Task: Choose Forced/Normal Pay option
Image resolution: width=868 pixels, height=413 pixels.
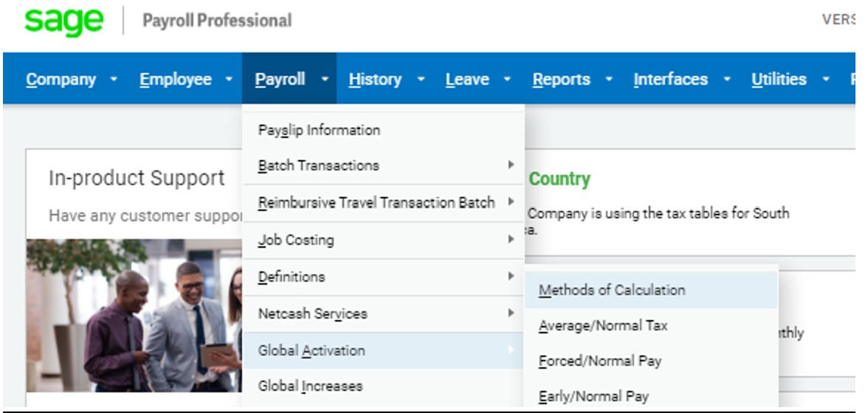Action: (600, 361)
